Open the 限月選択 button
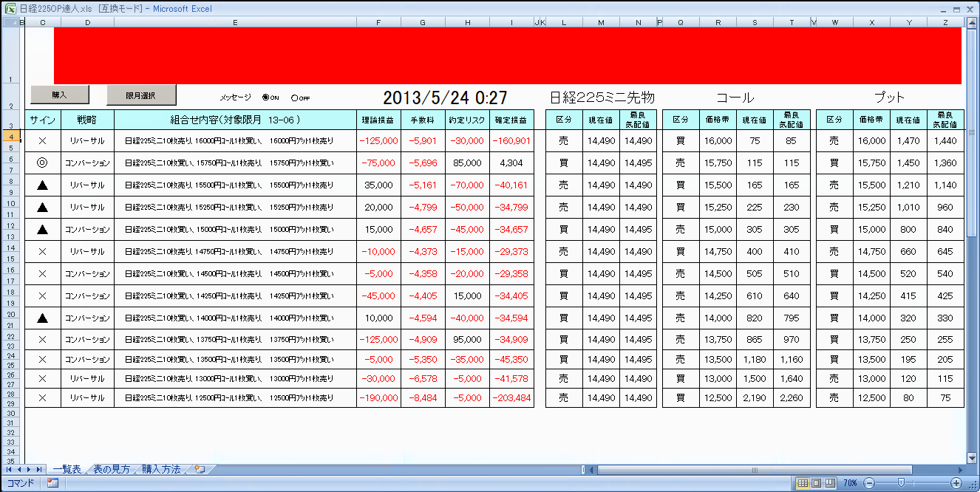Screen dimensions: 980x492 pos(140,95)
